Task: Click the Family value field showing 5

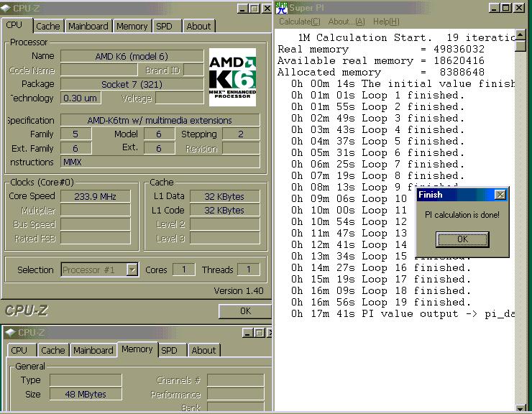Action: coord(75,134)
